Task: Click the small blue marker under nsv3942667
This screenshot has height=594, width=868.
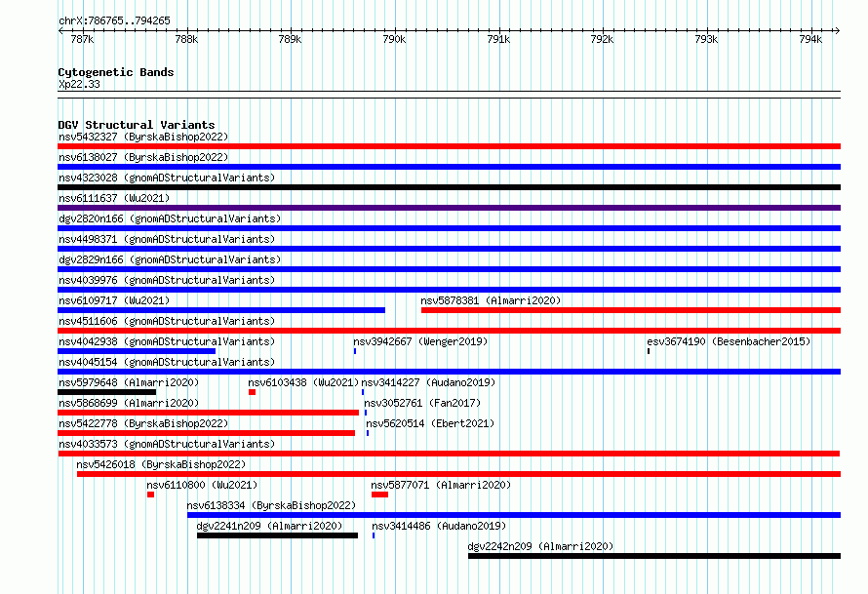Action: point(355,351)
